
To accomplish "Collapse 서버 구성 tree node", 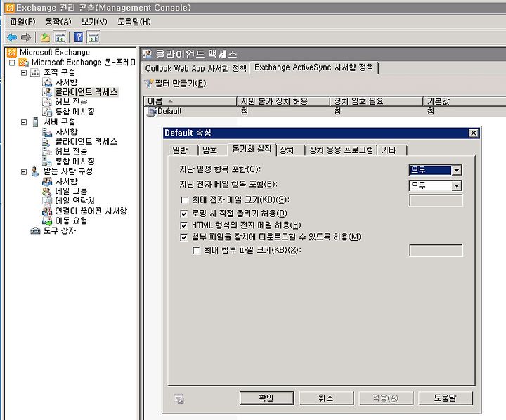I will 24,122.
